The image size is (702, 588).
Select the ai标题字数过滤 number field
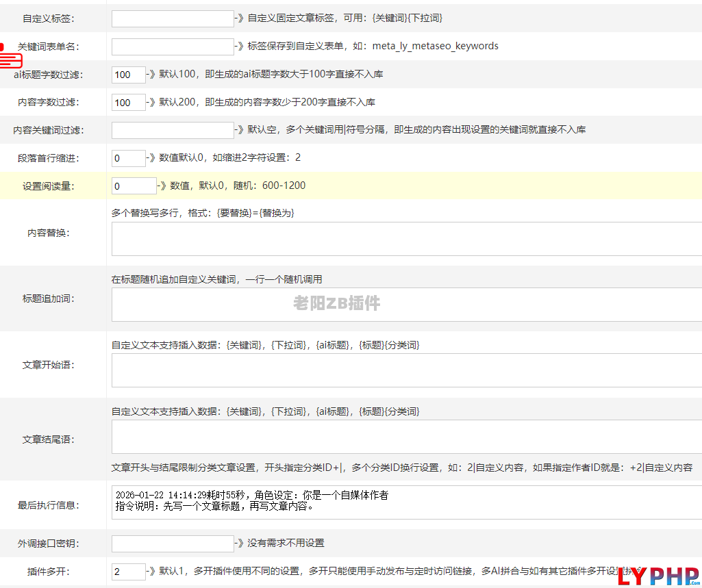coord(129,75)
